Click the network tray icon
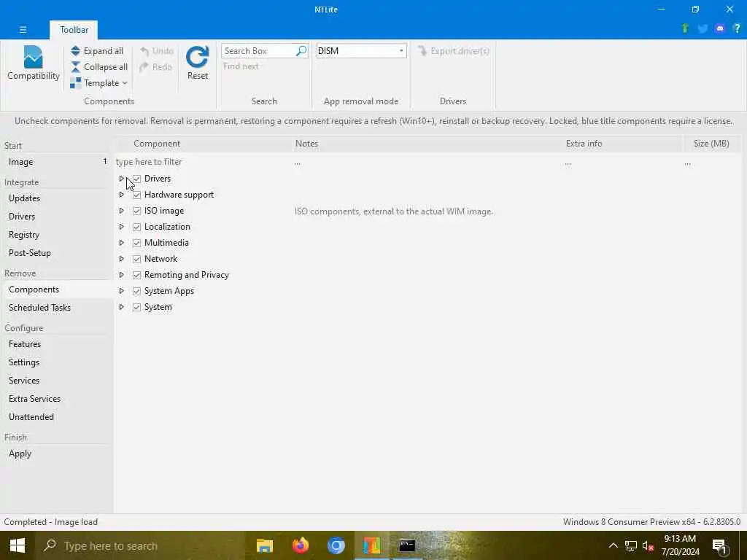This screenshot has height=560, width=747. [x=631, y=545]
